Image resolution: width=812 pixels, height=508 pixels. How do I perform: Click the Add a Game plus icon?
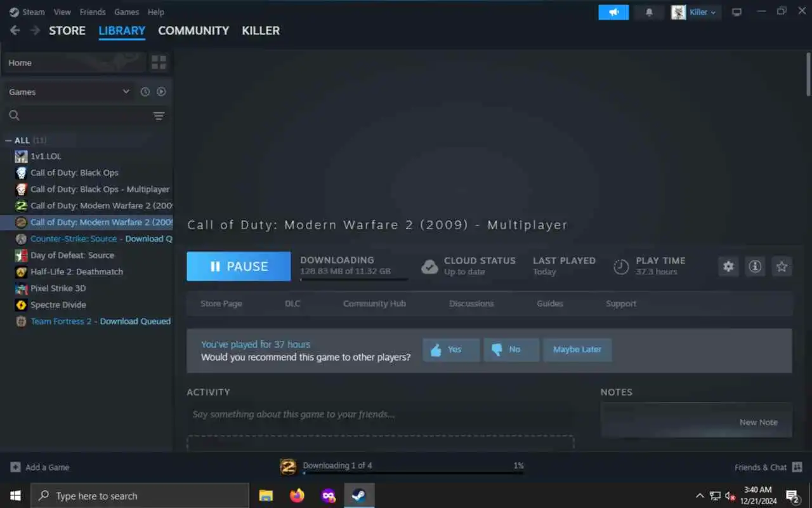pos(15,467)
